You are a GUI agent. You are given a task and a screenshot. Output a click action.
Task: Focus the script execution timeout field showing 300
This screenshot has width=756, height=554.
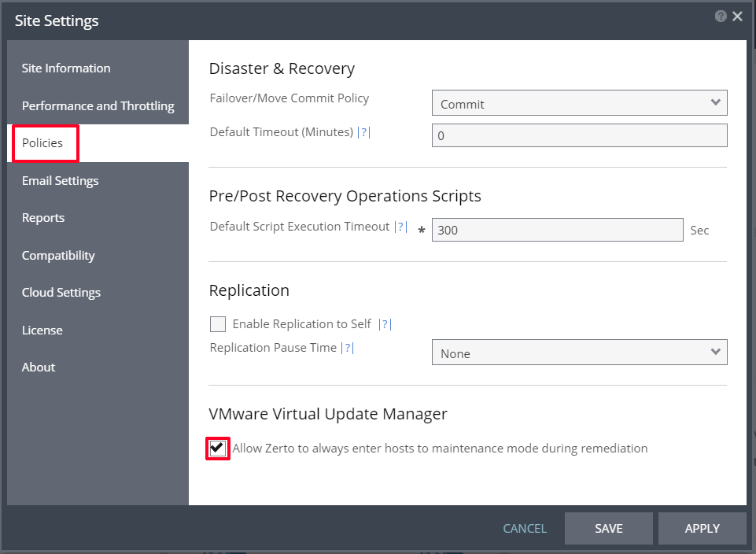[557, 230]
